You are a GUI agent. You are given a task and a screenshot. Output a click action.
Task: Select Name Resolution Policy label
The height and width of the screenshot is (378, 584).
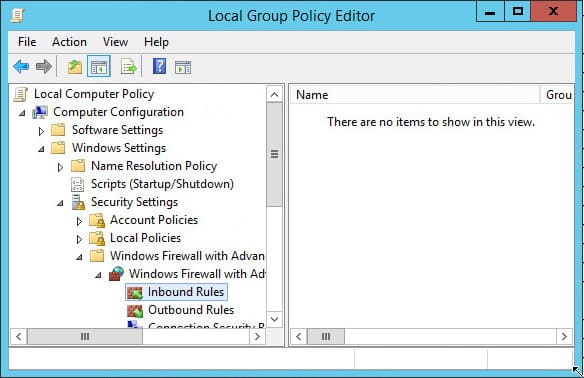pos(154,166)
